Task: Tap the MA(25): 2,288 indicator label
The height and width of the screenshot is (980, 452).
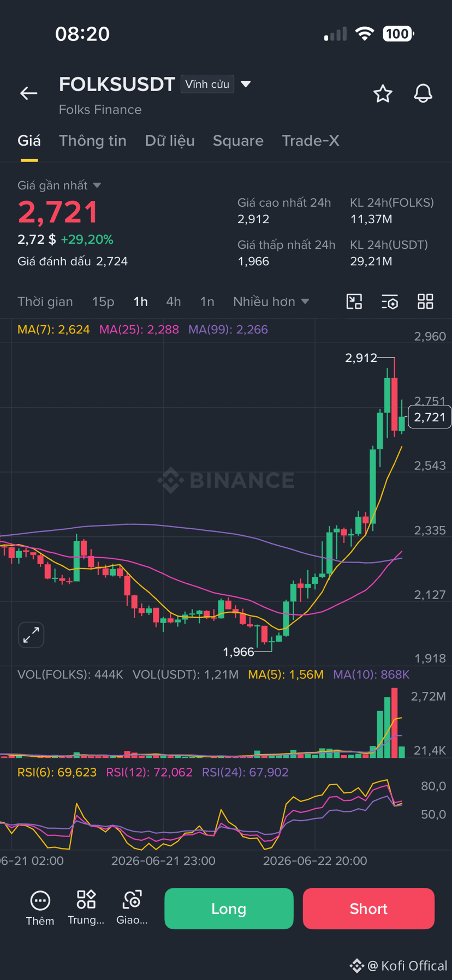Action: pyautogui.click(x=139, y=330)
